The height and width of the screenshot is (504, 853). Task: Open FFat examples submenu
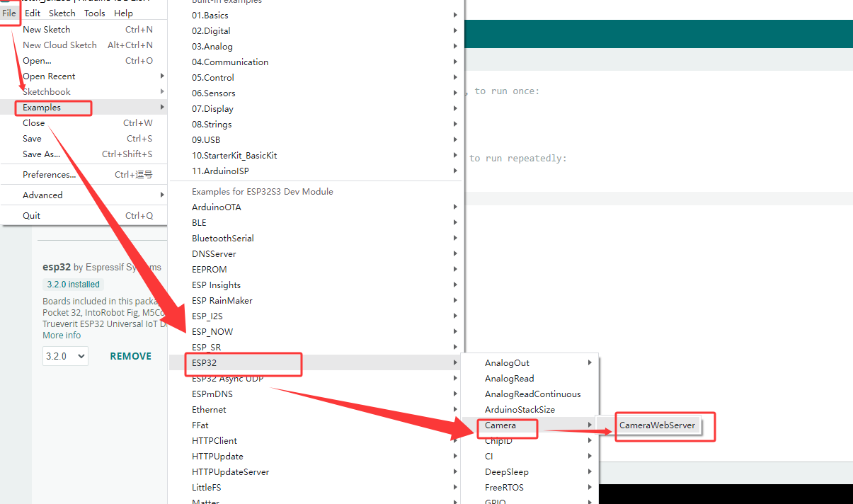[x=316, y=425]
